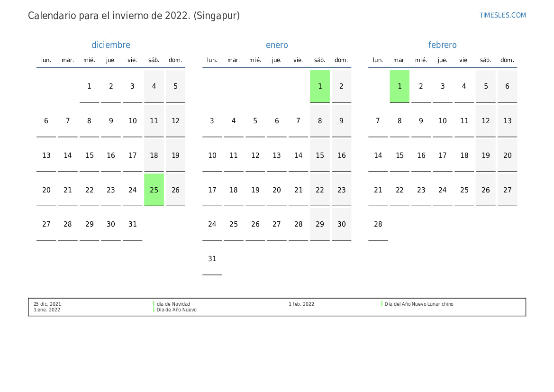
Task: Select December 31 date cell
Action: pos(133,224)
